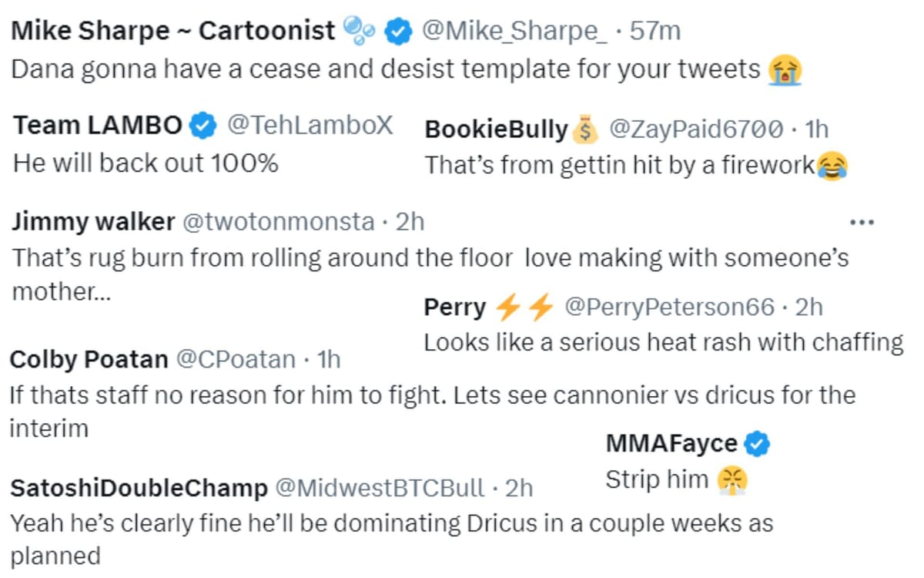Click the money bag emoji after BookieBully

585,129
